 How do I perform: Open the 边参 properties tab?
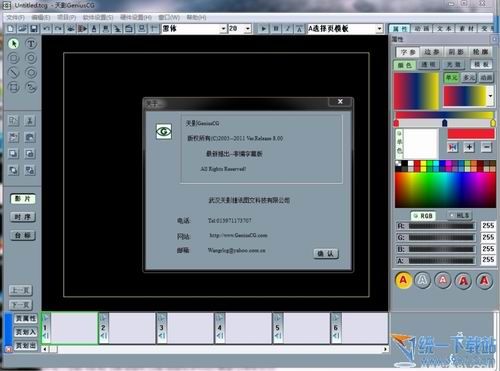(x=431, y=52)
